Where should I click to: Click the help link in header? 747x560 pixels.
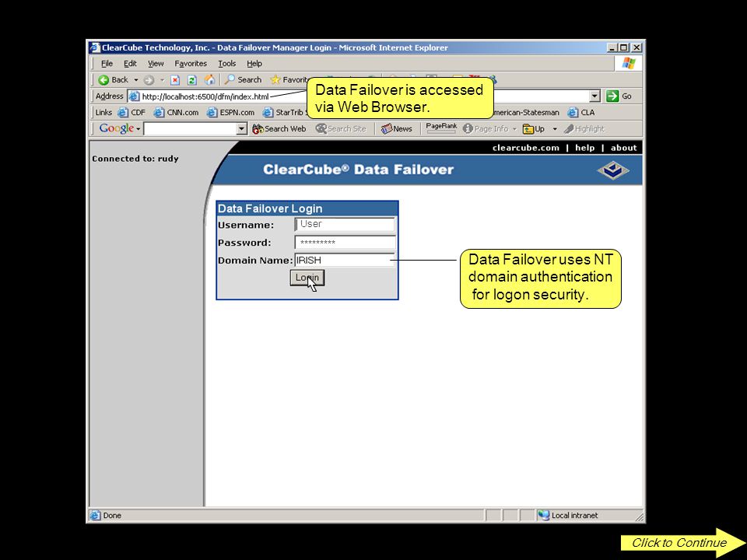coord(584,148)
